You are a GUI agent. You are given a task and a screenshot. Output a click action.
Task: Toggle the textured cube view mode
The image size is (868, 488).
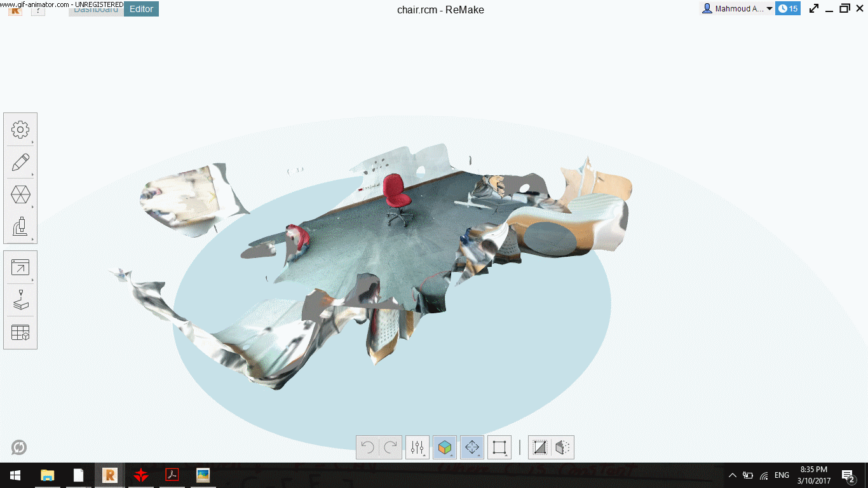coord(445,447)
